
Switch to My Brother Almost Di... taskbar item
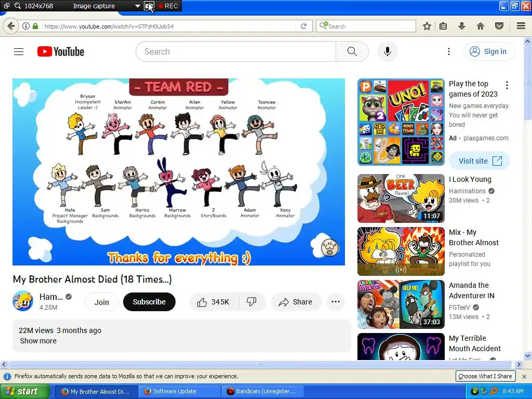point(96,392)
